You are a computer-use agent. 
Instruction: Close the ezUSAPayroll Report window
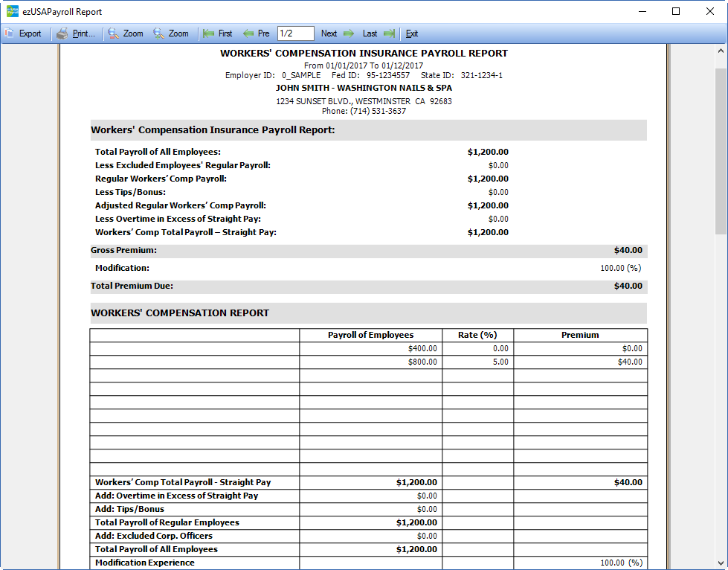(x=710, y=12)
